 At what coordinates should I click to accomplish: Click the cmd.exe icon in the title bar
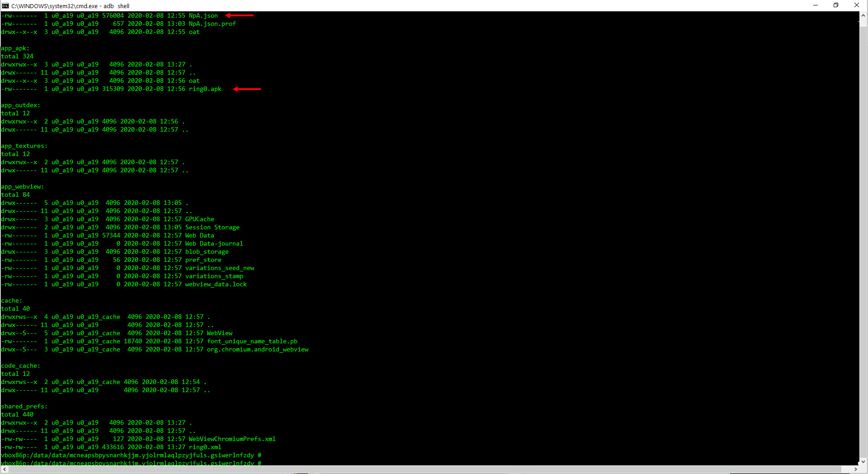pyautogui.click(x=5, y=5)
